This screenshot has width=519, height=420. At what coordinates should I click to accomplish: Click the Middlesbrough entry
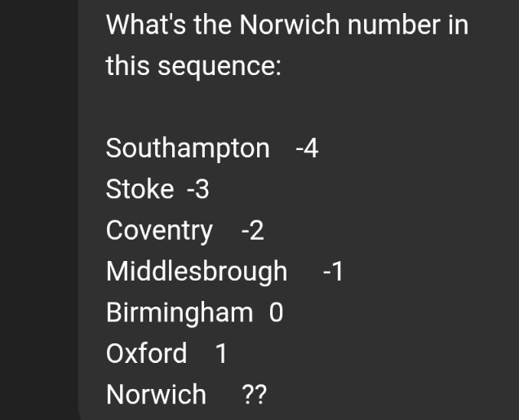[197, 272]
